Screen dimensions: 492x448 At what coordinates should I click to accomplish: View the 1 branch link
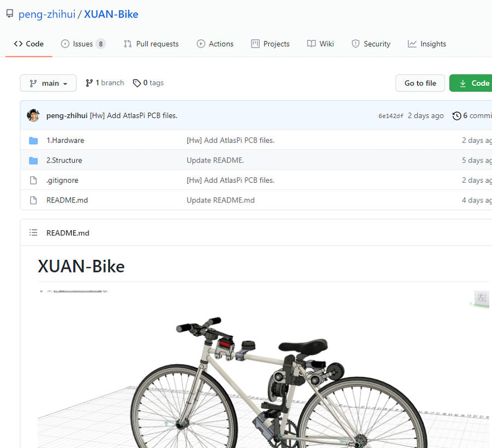click(x=105, y=83)
